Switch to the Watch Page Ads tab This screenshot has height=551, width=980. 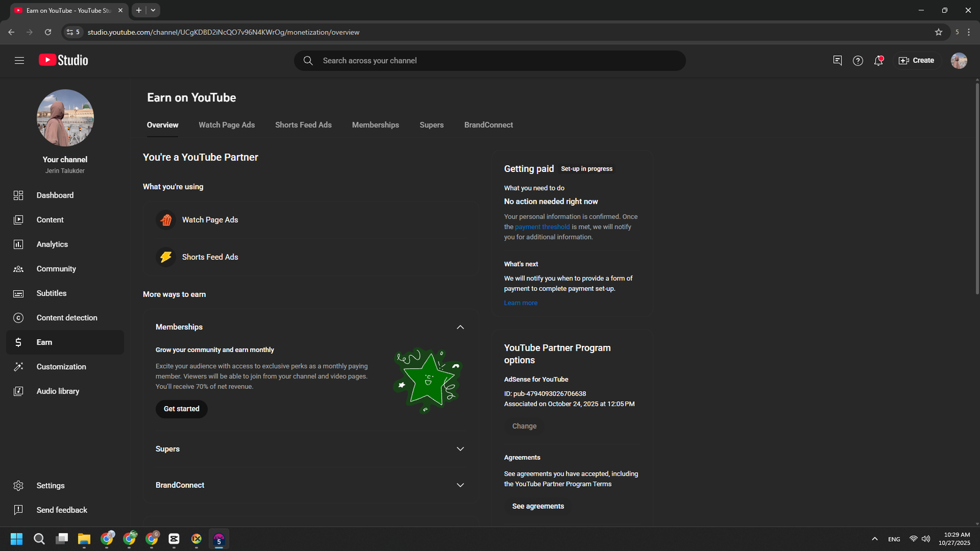pyautogui.click(x=227, y=125)
